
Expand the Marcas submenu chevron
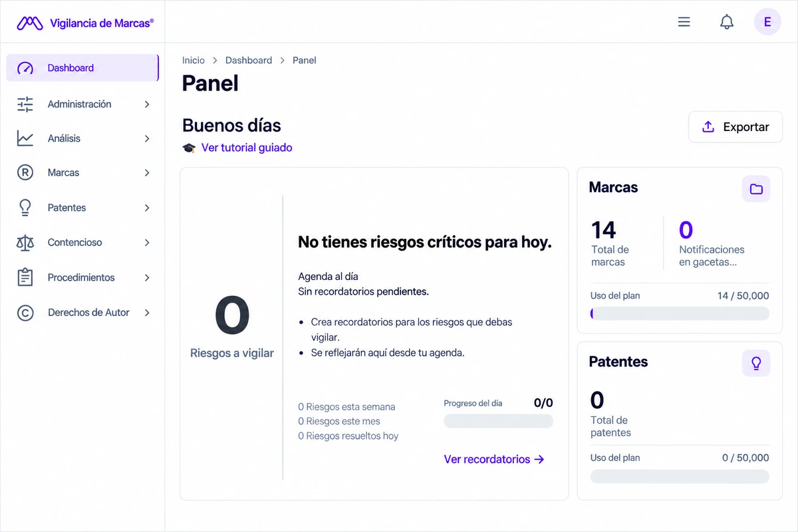point(147,173)
